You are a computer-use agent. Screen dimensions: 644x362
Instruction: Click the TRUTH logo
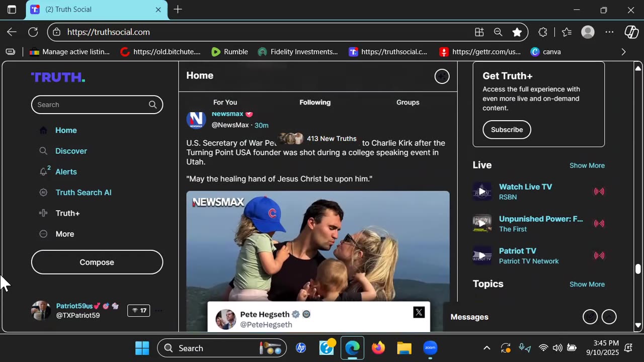point(58,77)
